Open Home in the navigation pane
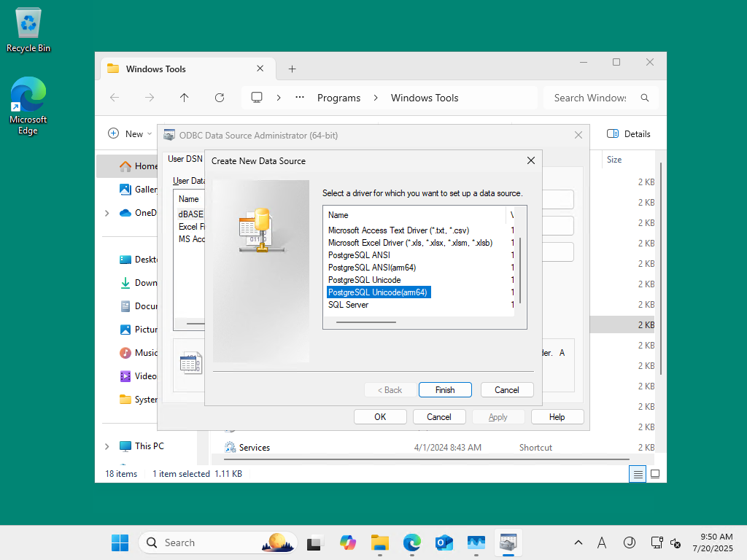The image size is (747, 560). pos(138,166)
